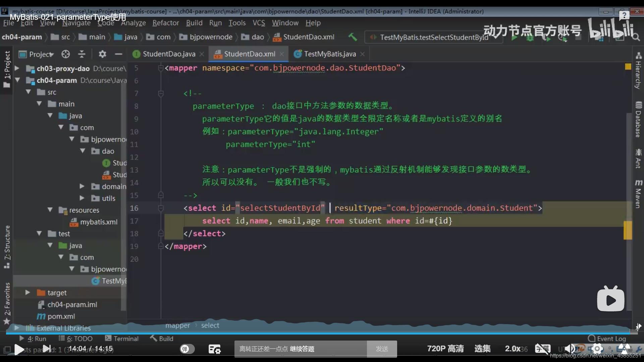Screen dimensions: 644x362
Task: Open the Hierarchy tool window
Action: (x=638, y=71)
